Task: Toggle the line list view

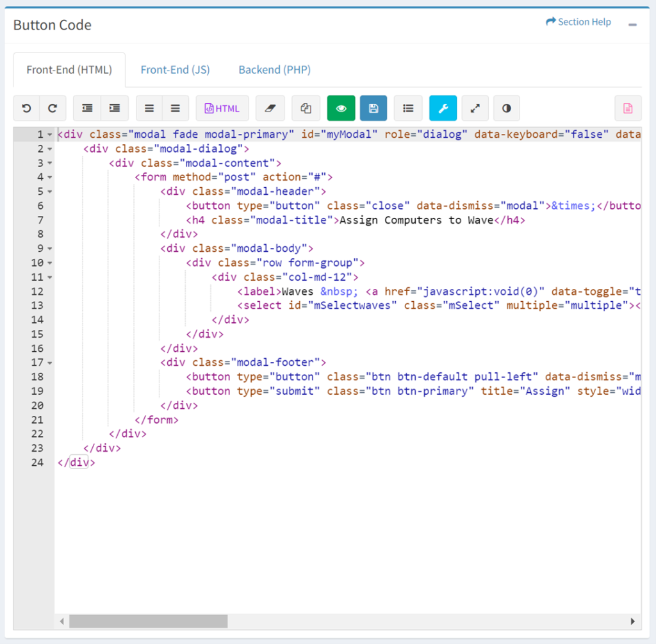Action: coord(408,108)
